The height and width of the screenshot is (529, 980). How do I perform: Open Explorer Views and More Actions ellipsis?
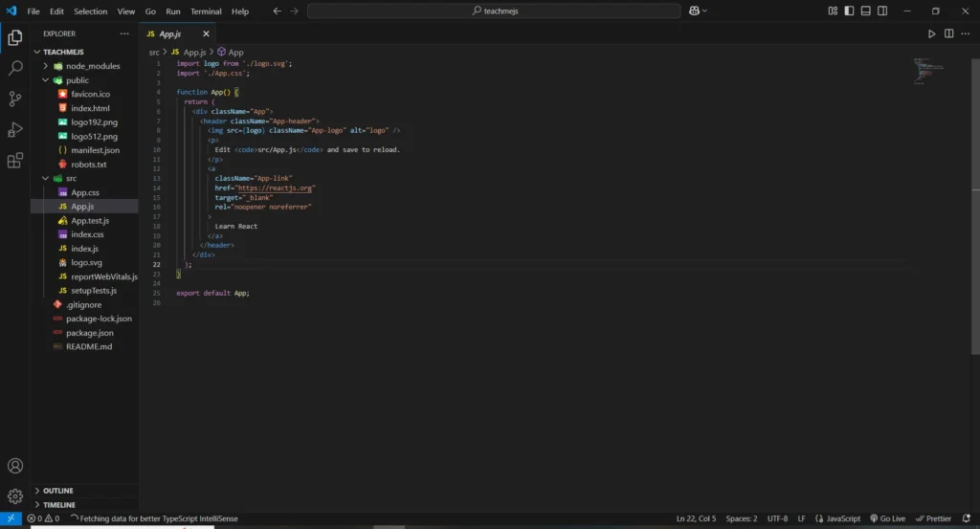pos(124,33)
